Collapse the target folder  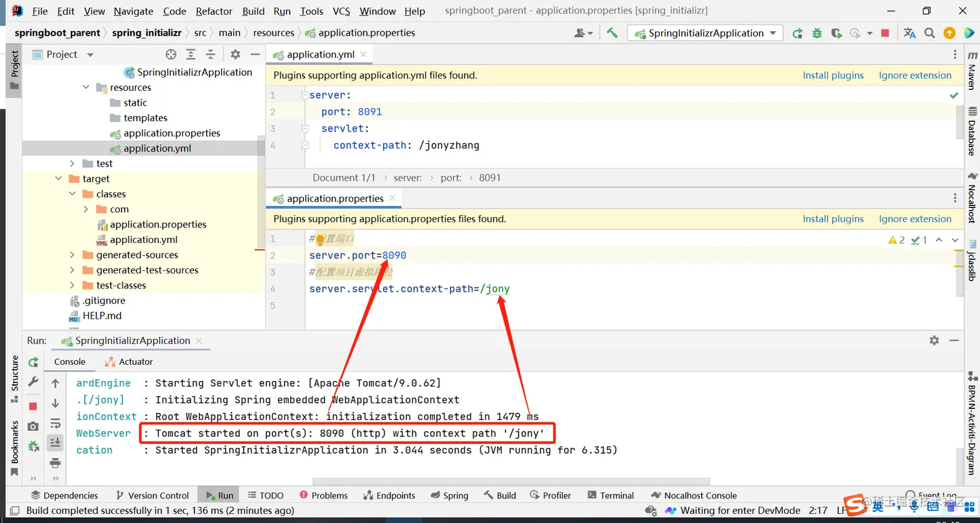point(58,179)
